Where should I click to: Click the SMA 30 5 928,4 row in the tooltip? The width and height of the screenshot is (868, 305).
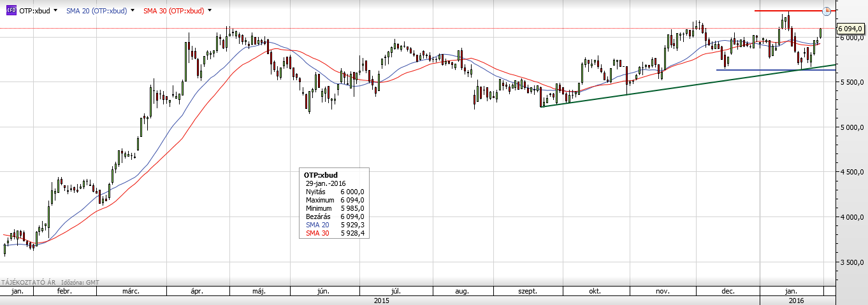(x=335, y=234)
